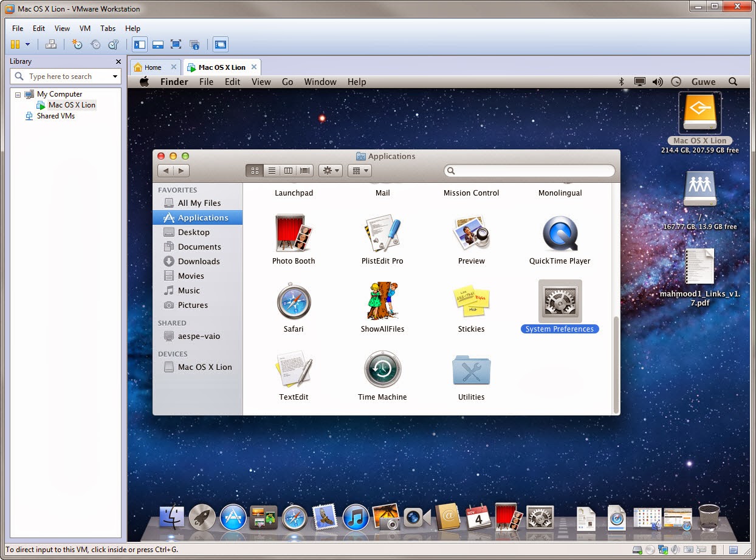Select Downloads in the Finder sidebar
756x560 pixels.
195,261
